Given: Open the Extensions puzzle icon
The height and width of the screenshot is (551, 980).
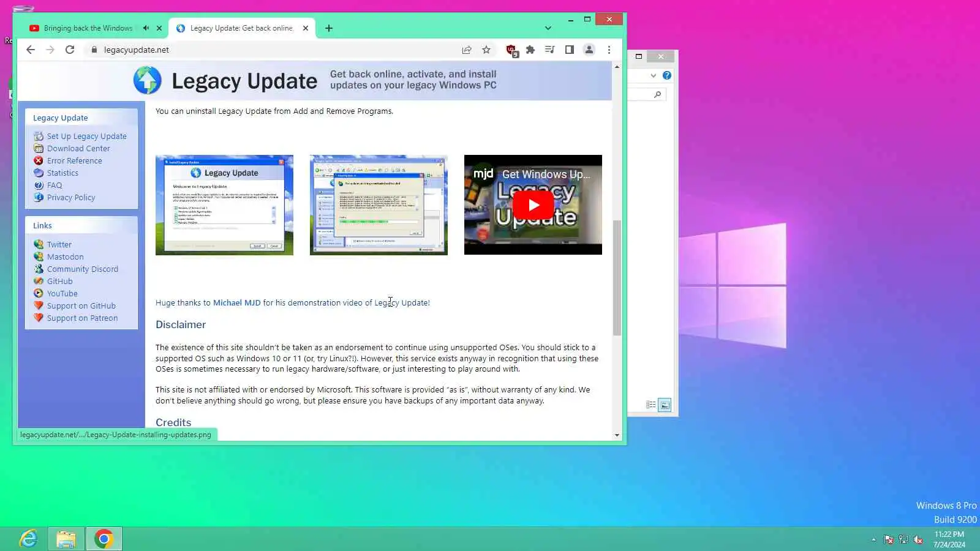Looking at the screenshot, I should click(x=530, y=50).
